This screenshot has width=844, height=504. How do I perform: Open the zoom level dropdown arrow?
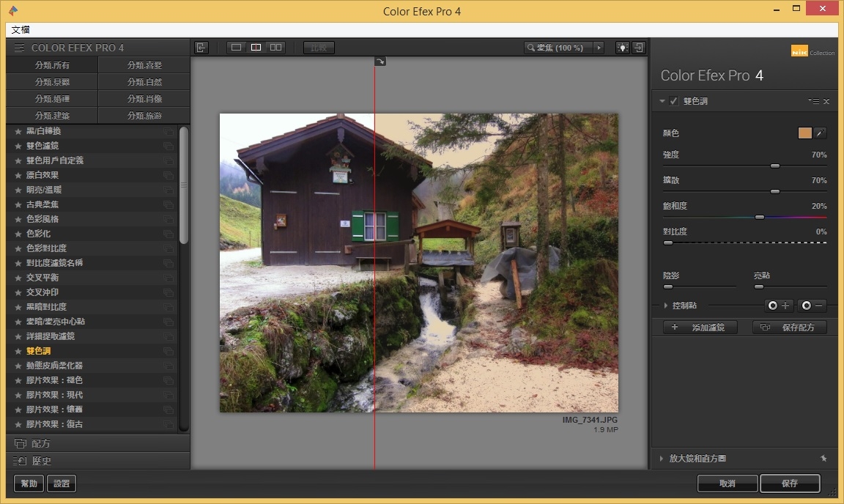point(599,48)
